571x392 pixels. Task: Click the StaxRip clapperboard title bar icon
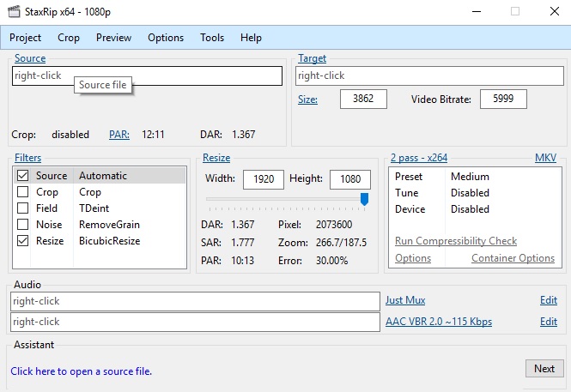point(14,12)
